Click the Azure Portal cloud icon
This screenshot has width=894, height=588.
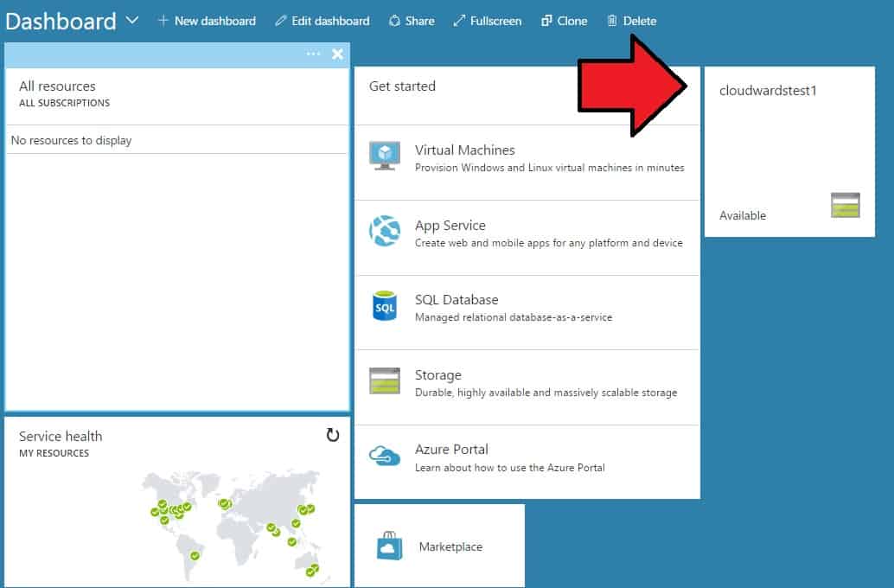[384, 457]
